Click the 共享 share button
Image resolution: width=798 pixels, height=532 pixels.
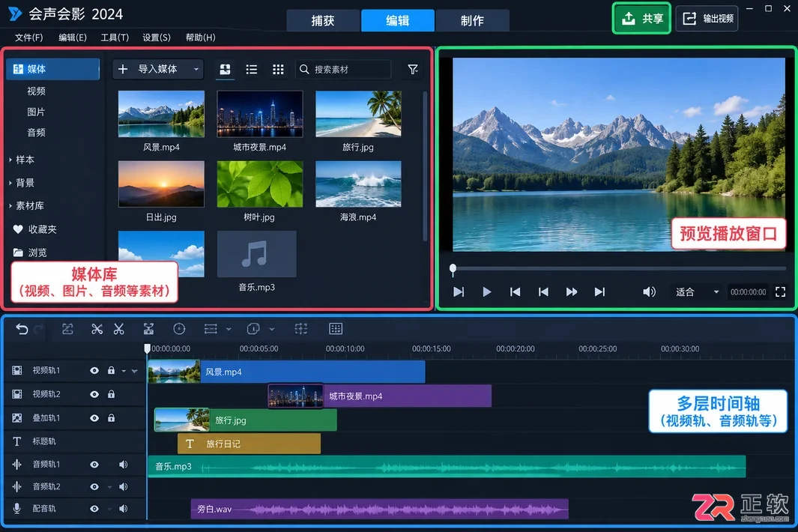641,18
